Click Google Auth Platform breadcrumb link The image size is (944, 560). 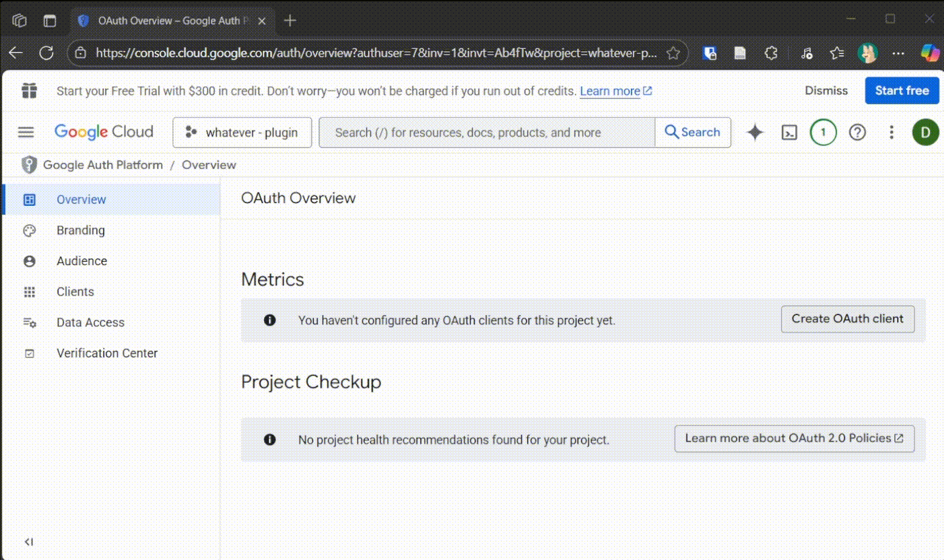[103, 165]
